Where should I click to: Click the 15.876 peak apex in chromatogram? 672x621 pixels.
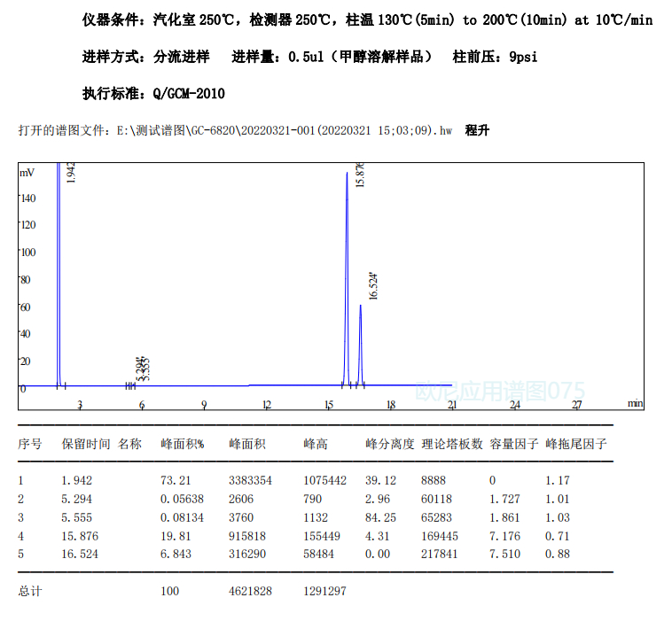pyautogui.click(x=347, y=175)
